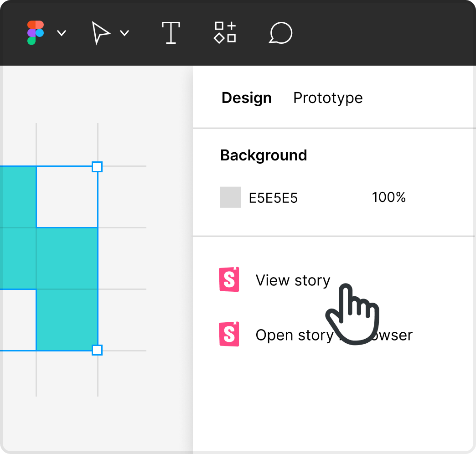Click the Storybook icon beside View story
Image resolution: width=476 pixels, height=454 pixels.
coord(229,280)
